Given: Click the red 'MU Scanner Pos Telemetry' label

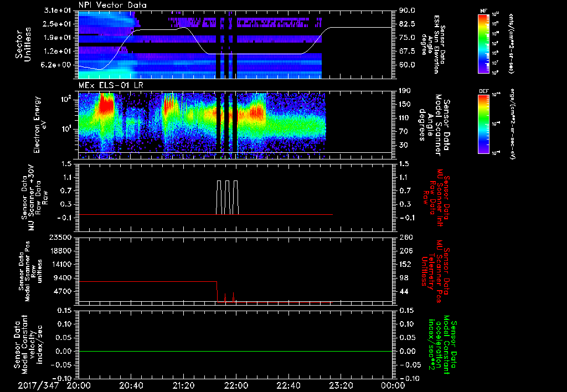Looking at the screenshot, I should point(435,271).
